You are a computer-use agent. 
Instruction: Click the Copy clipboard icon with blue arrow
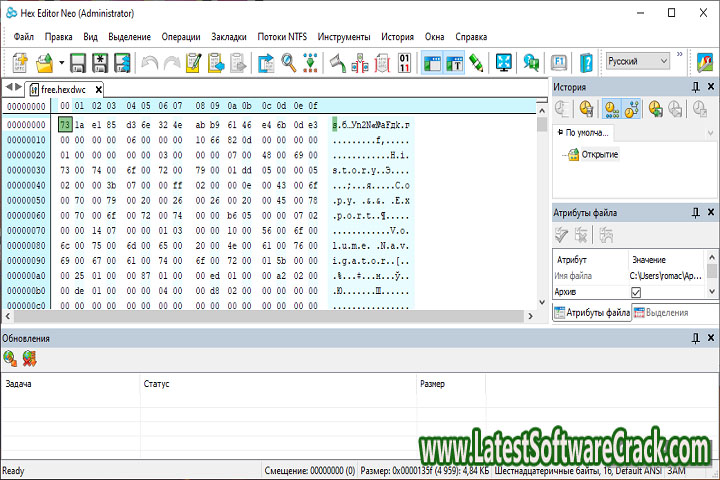pyautogui.click(x=216, y=63)
